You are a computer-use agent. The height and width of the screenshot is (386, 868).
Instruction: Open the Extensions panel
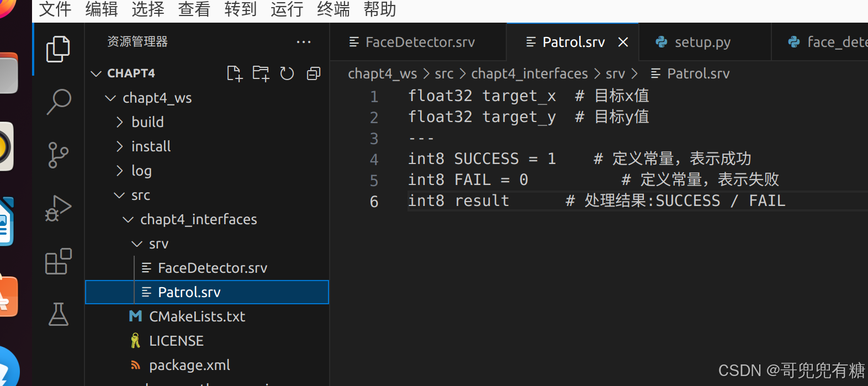point(59,262)
